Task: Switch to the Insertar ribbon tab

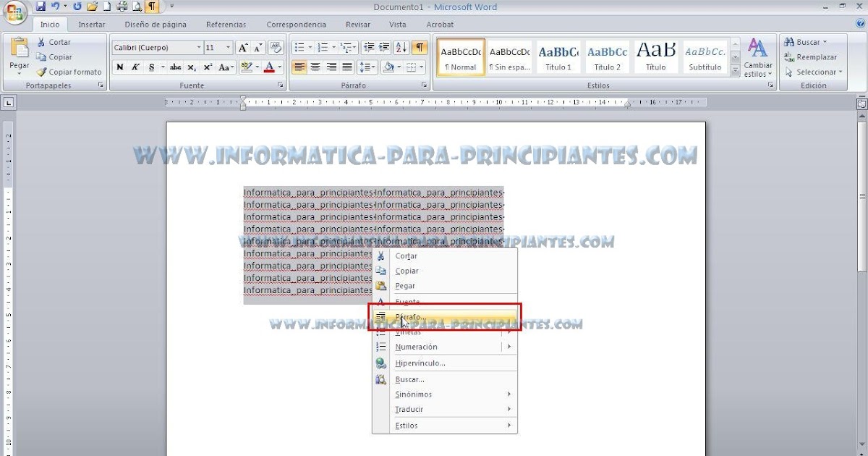Action: coord(91,24)
